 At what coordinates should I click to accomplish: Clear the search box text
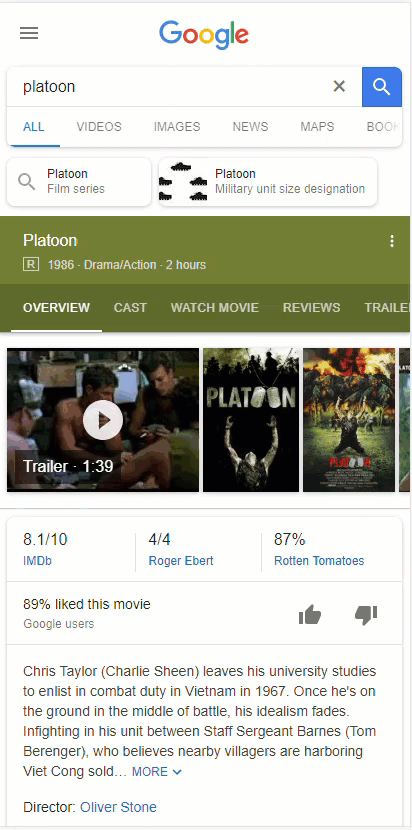coord(339,86)
